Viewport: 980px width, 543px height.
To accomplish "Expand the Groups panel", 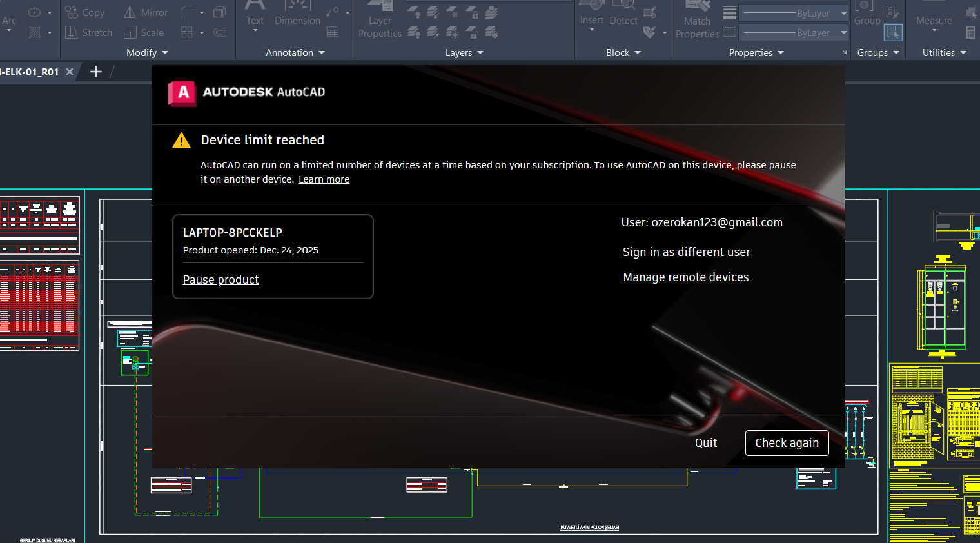I will coord(878,53).
